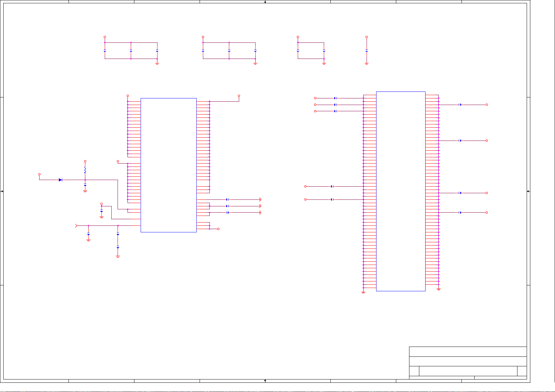This screenshot has width=555, height=392.
Task: Click the body of the smaller left IC
Action: click(x=168, y=165)
